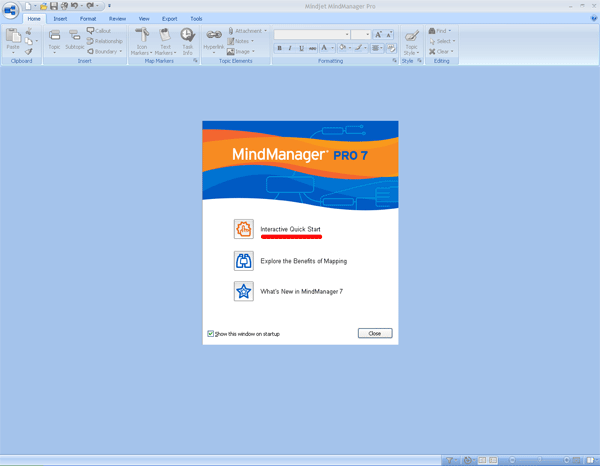Toggle Italic formatting
The image size is (600, 466).
click(290, 48)
